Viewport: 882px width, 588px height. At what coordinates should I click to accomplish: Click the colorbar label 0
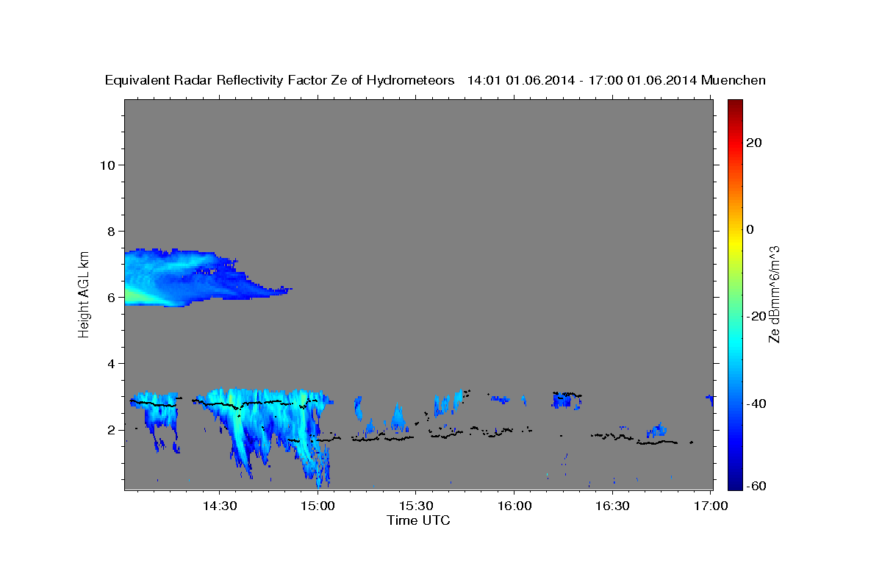tap(750, 229)
